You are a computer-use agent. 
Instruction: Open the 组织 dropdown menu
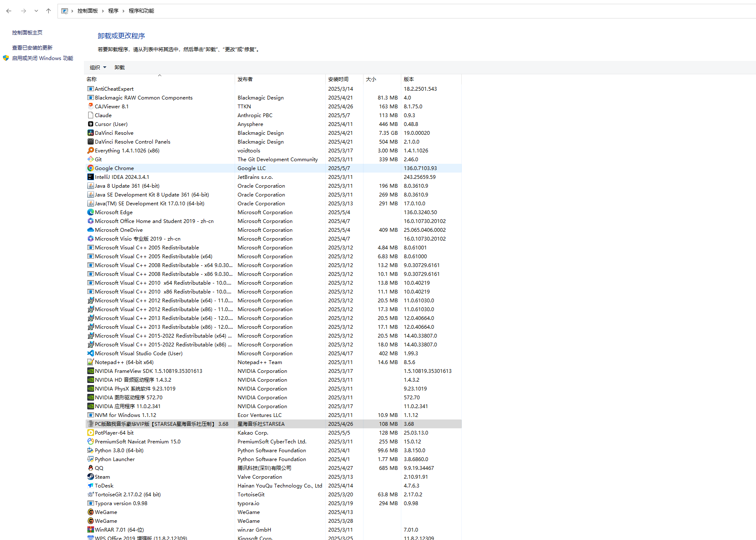[x=98, y=68]
